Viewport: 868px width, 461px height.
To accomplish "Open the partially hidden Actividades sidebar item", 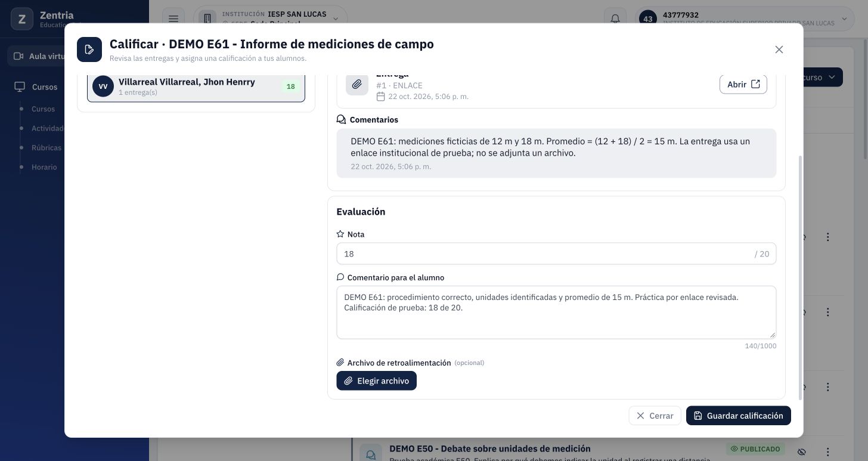I will 48,128.
